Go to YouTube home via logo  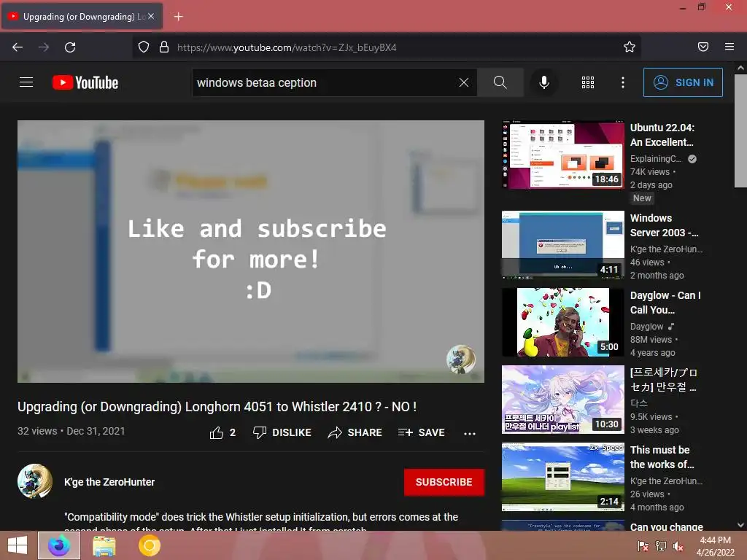(x=85, y=82)
